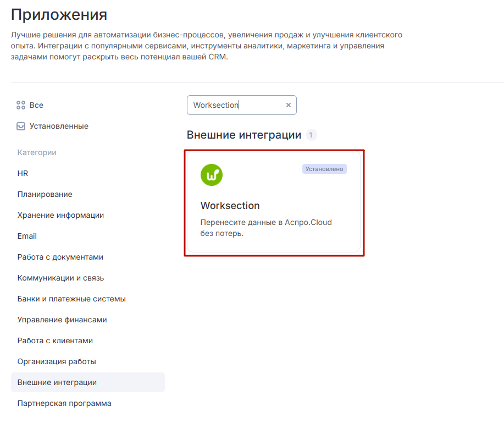504x423 pixels.
Task: Clear the search field with X icon
Action: (288, 105)
